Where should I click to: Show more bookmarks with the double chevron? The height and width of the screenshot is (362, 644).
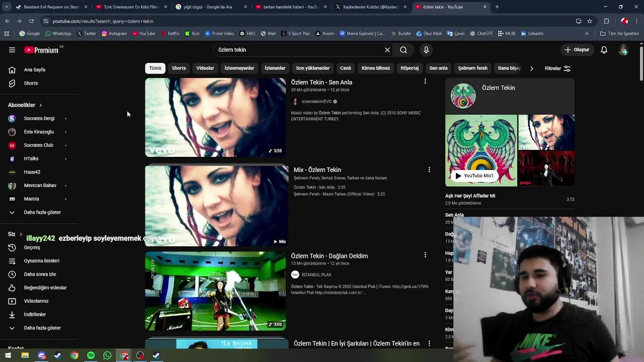coord(587,34)
